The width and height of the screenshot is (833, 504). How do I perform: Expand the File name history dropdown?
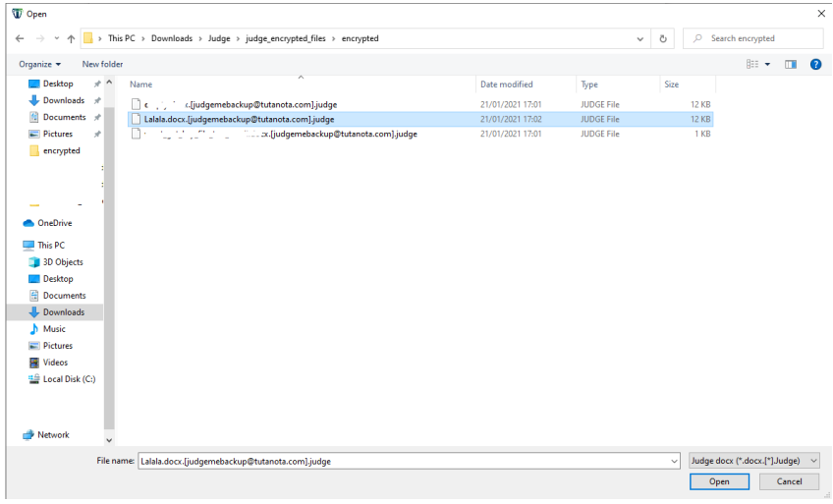[x=673, y=460]
